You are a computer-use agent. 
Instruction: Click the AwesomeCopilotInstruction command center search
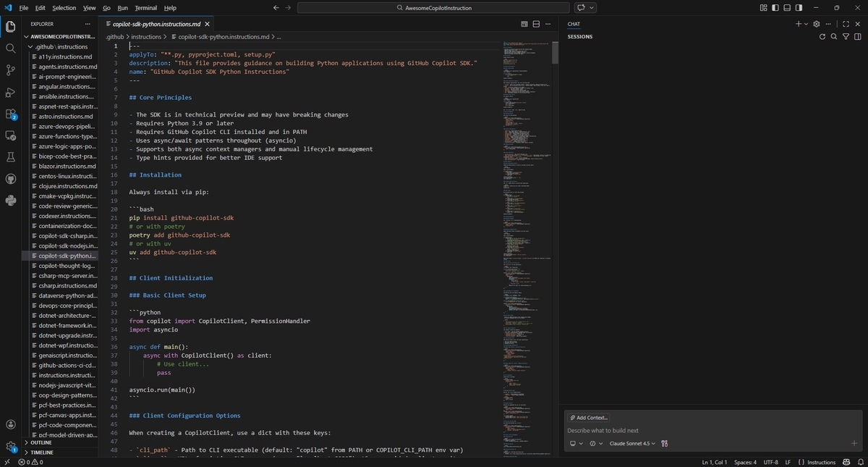433,7
